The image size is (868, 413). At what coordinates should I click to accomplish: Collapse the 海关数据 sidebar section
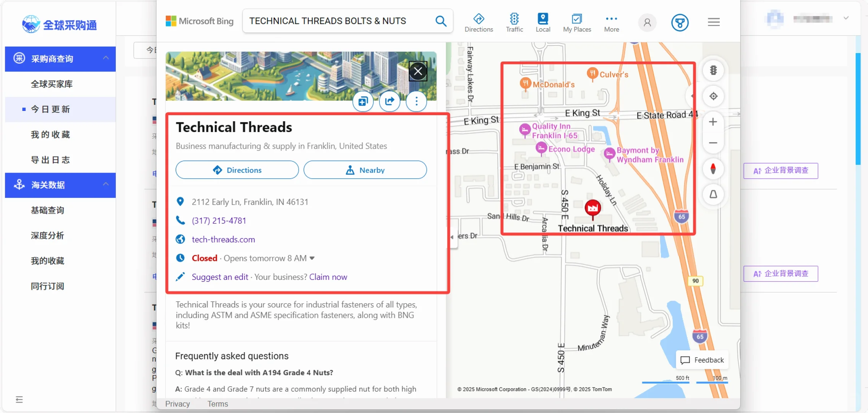coord(106,185)
